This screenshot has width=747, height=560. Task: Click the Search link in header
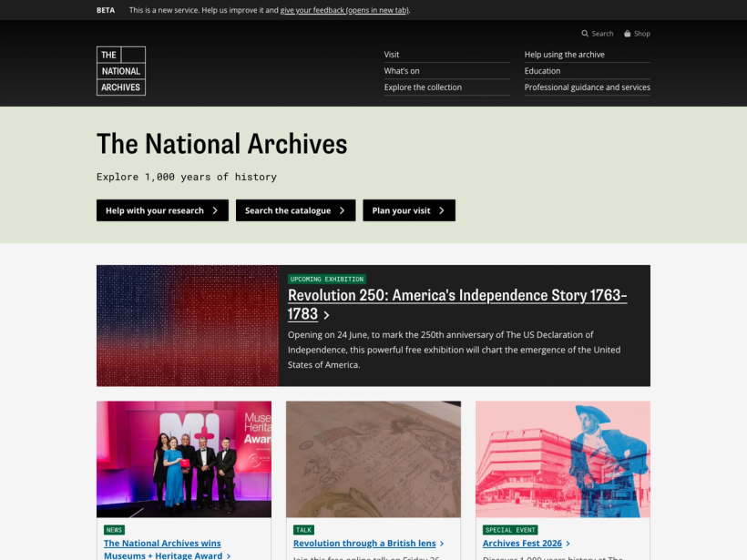(598, 34)
